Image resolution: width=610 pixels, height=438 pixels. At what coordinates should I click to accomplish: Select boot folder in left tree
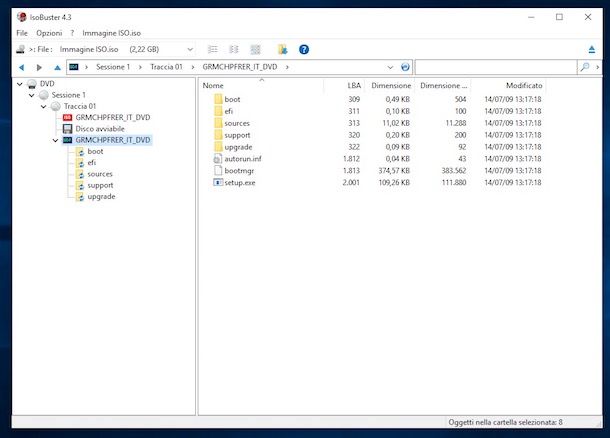[95, 151]
